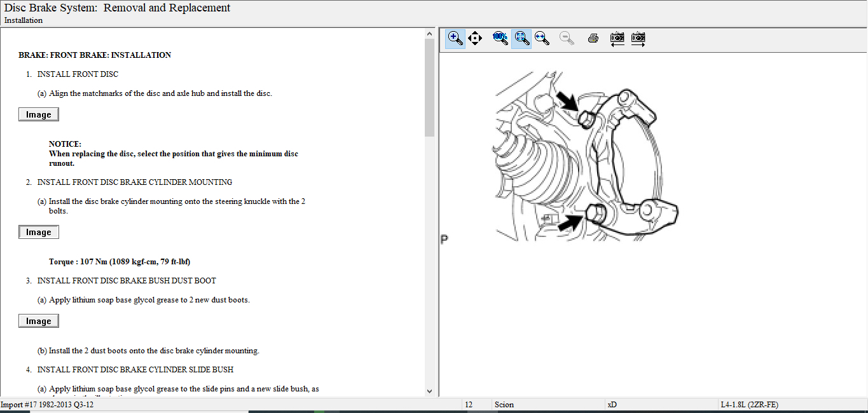This screenshot has height=413, width=868.
Task: Click Scion make in status bar
Action: [x=504, y=405]
